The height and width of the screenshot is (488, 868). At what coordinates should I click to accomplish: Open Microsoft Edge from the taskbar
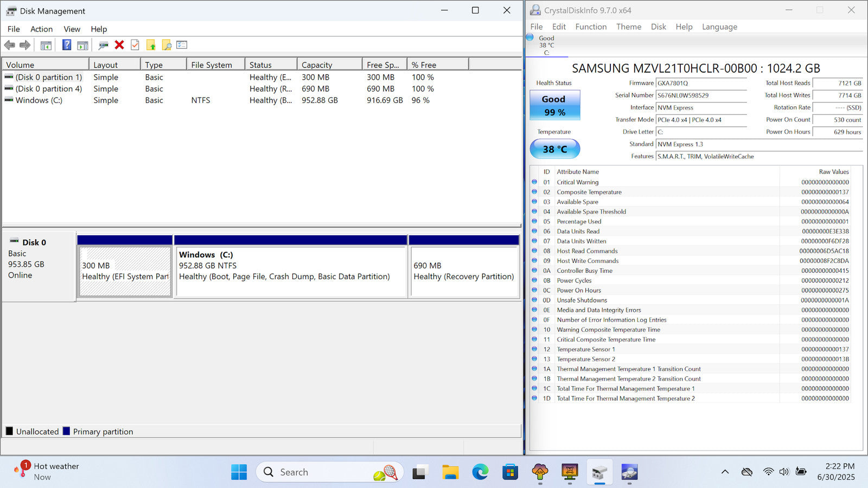pyautogui.click(x=480, y=472)
